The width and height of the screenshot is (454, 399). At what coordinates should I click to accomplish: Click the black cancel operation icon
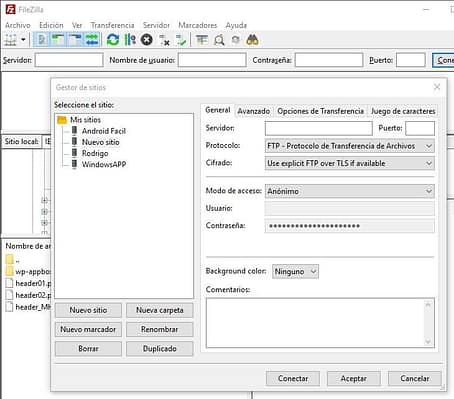tap(147, 40)
